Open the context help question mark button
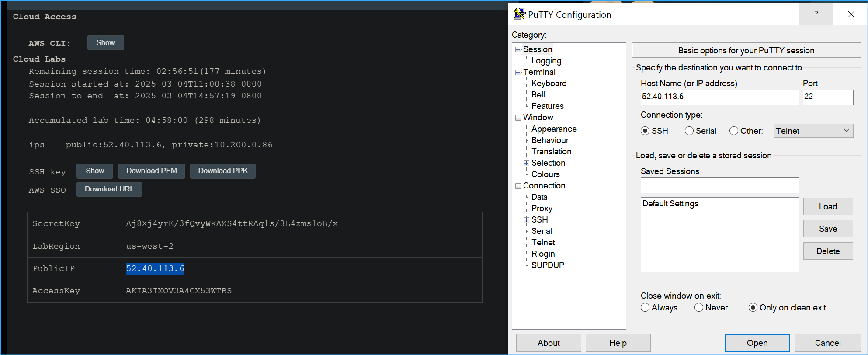 [816, 14]
